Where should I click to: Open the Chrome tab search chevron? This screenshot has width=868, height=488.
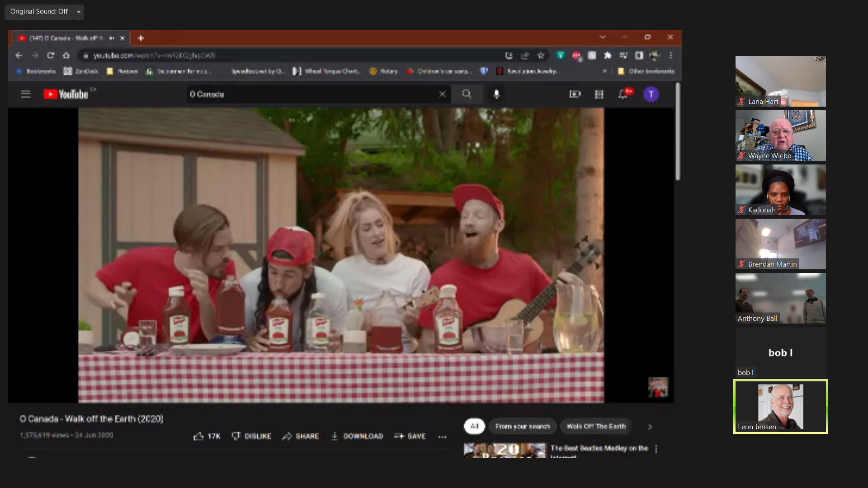click(603, 37)
